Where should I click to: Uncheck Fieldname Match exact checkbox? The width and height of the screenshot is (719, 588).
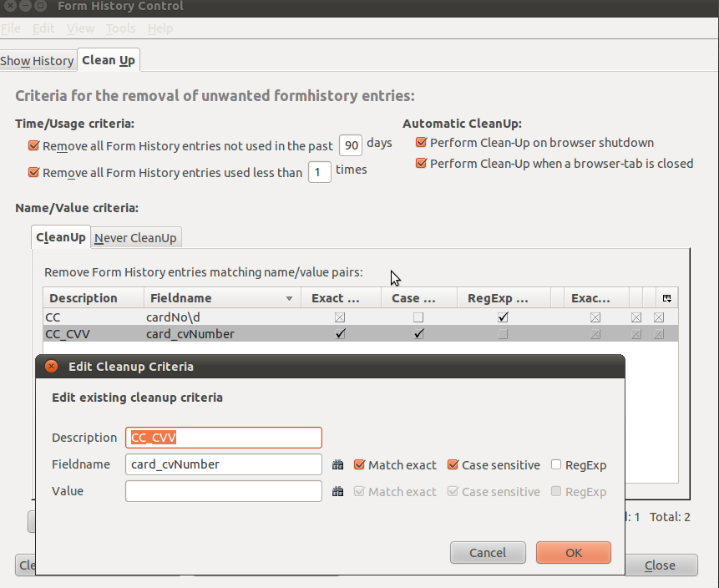[359, 464]
